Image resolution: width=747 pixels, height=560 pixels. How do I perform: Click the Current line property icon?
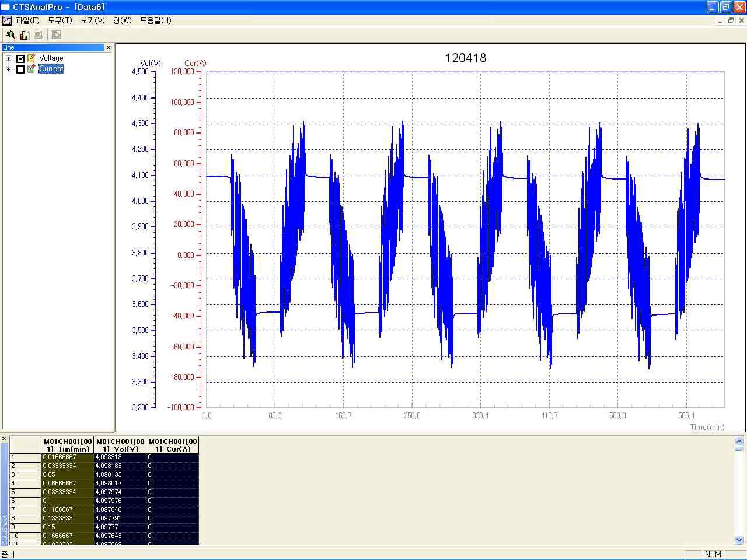coord(32,69)
